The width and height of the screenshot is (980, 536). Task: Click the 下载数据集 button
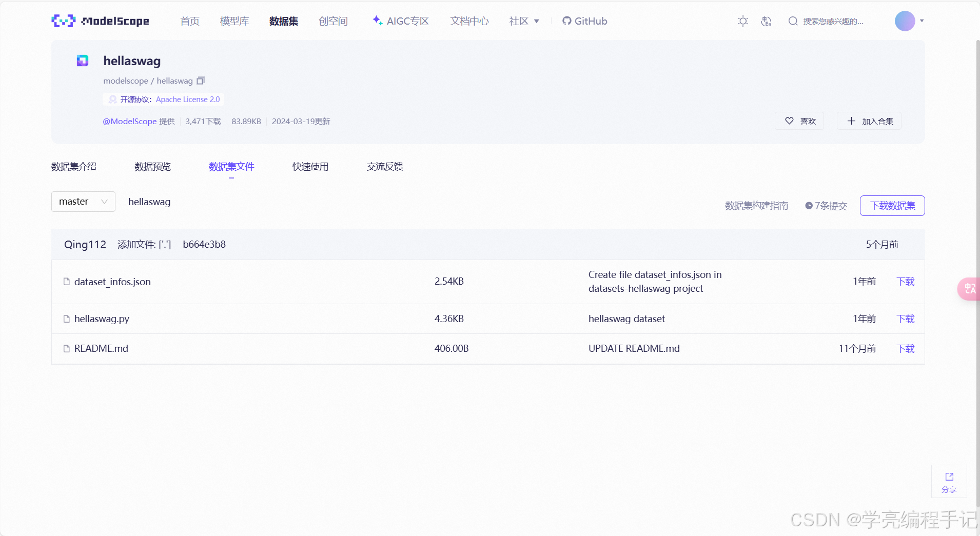892,205
